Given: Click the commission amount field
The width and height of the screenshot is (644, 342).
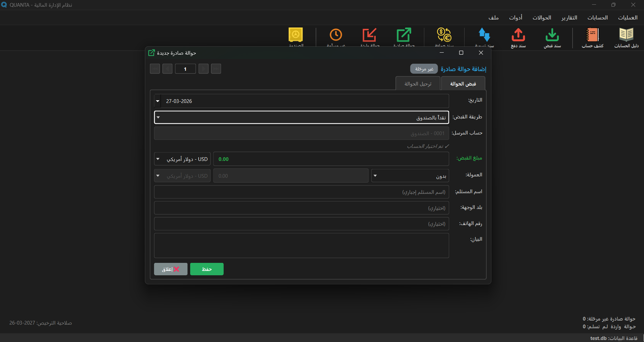Looking at the screenshot, I should tap(291, 176).
